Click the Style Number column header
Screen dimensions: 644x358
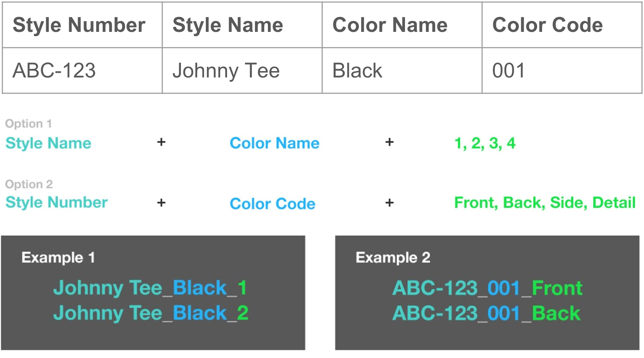(x=79, y=25)
